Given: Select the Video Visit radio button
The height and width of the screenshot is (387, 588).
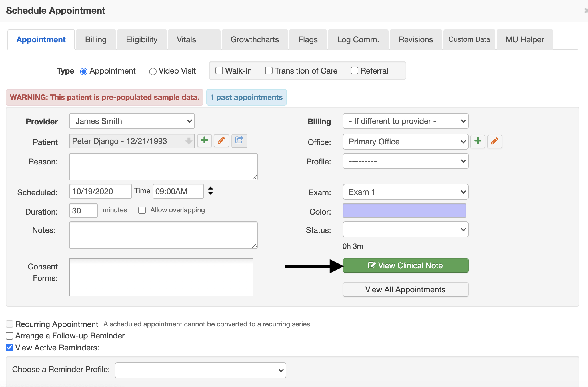Looking at the screenshot, I should click(x=153, y=71).
